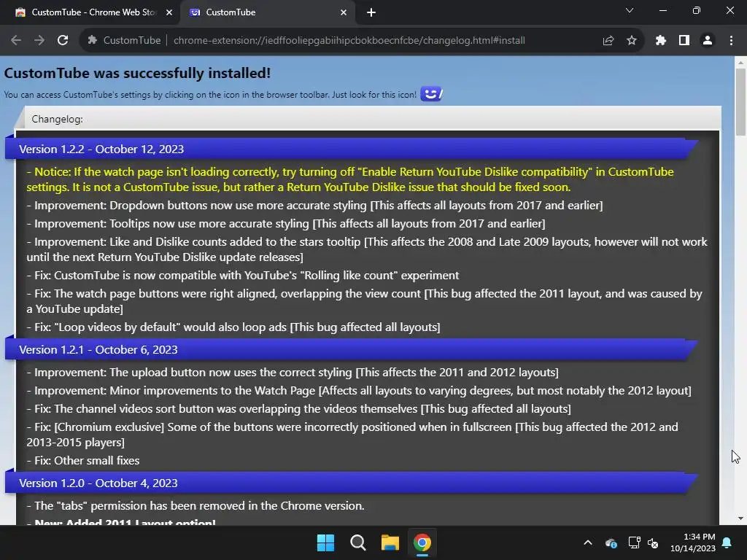Click the 'channel videos sort button' fix line
The width and height of the screenshot is (747, 560).
pos(298,408)
